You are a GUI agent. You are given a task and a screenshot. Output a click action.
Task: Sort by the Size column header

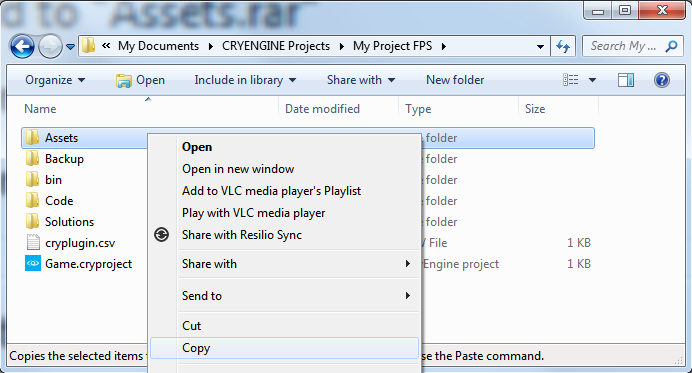(x=535, y=109)
